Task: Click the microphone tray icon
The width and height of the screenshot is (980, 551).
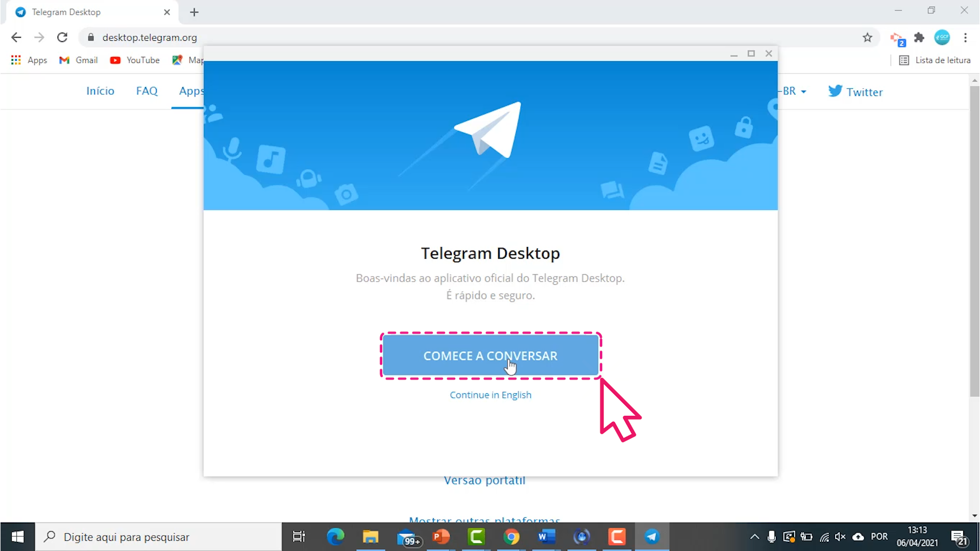Action: pos(772,537)
